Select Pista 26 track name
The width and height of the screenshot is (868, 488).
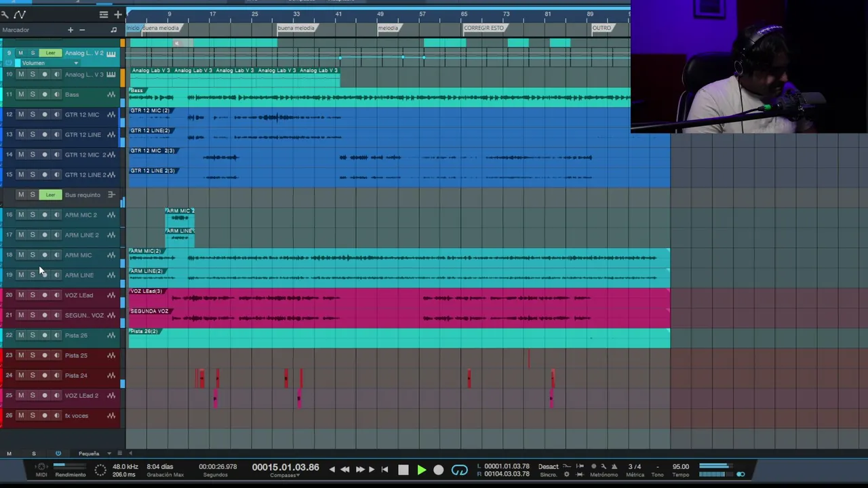[76, 335]
